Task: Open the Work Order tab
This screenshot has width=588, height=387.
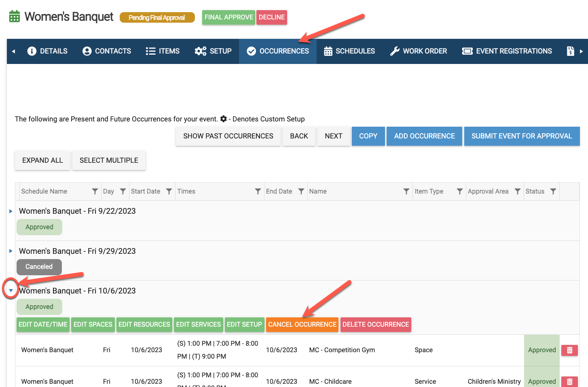Action: 419,51
